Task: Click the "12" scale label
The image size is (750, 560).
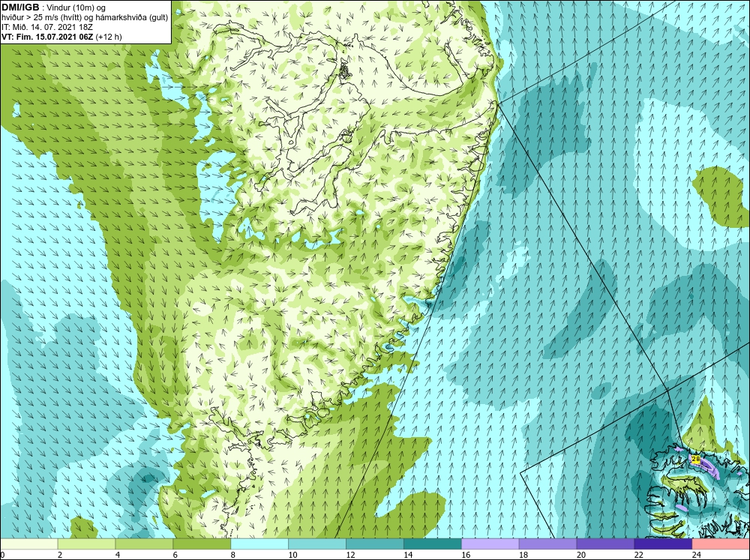Action: coord(350,555)
